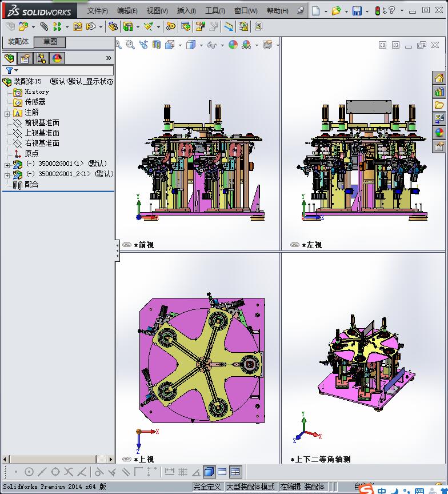The image size is (448, 494).
Task: Expand the 350002G001<1> component node
Action: point(7,165)
